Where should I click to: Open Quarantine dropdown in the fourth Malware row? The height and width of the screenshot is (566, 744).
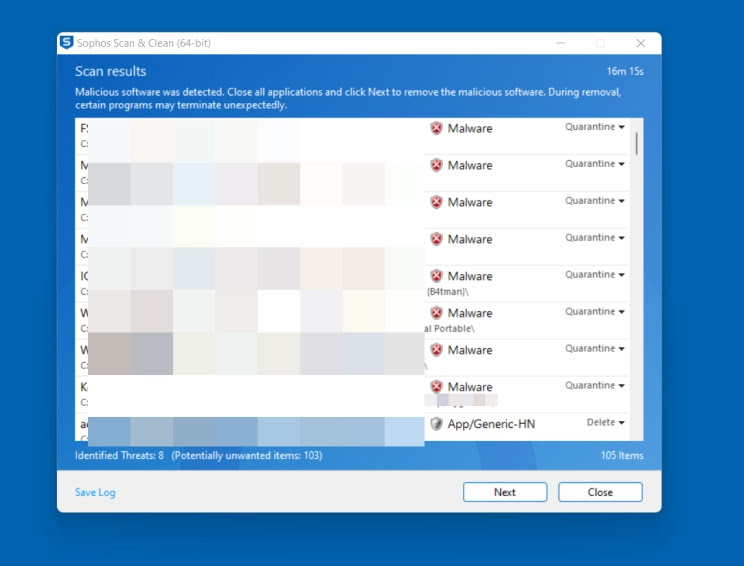pyautogui.click(x=595, y=238)
